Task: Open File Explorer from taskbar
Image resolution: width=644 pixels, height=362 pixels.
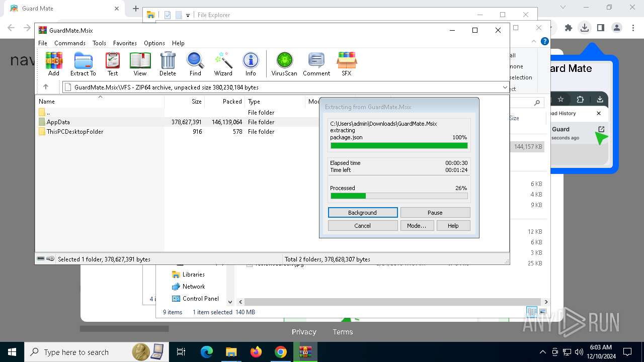Action: click(231, 352)
